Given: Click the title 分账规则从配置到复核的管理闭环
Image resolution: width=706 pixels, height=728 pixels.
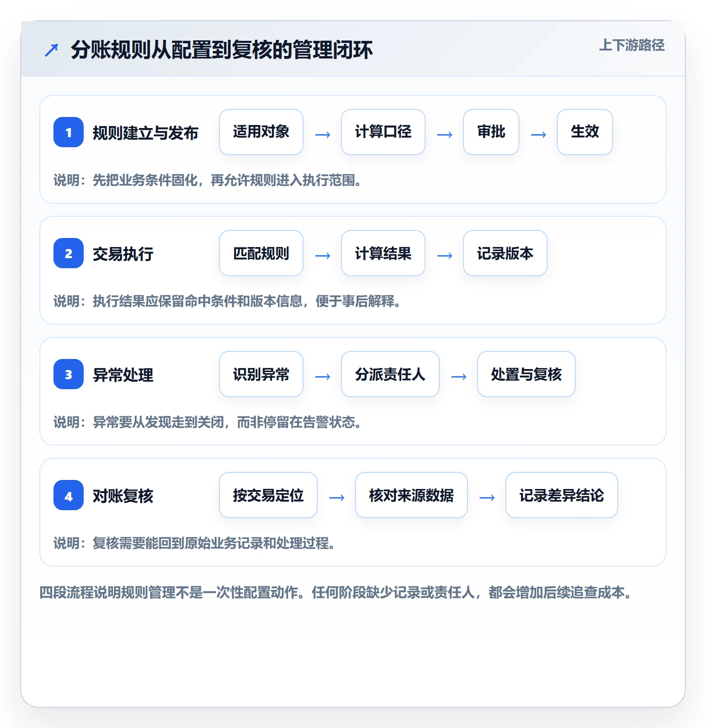Looking at the screenshot, I should point(222,50).
